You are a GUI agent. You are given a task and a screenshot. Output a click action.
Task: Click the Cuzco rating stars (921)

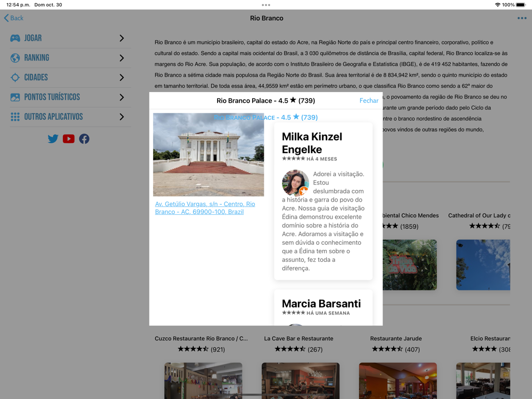click(201, 349)
